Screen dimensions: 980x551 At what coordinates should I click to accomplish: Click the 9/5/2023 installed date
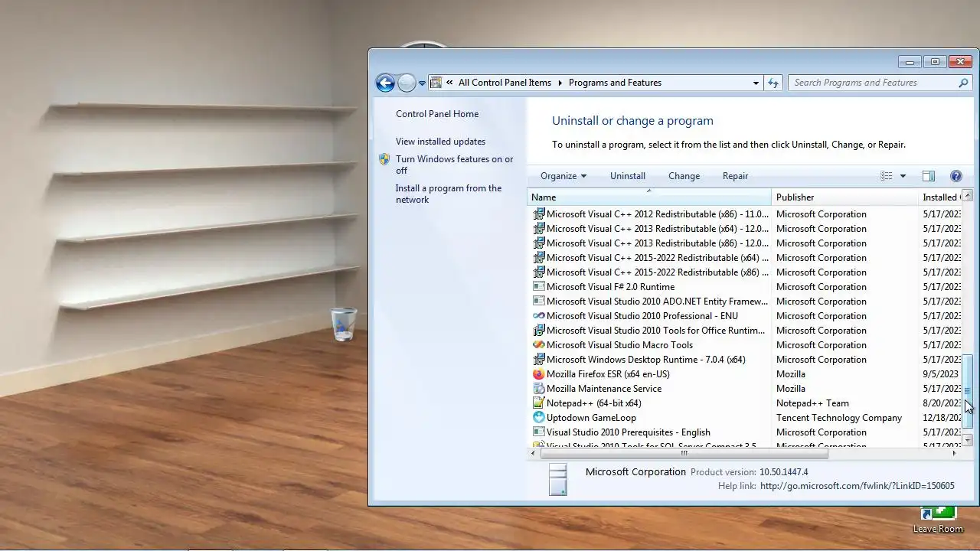click(941, 374)
